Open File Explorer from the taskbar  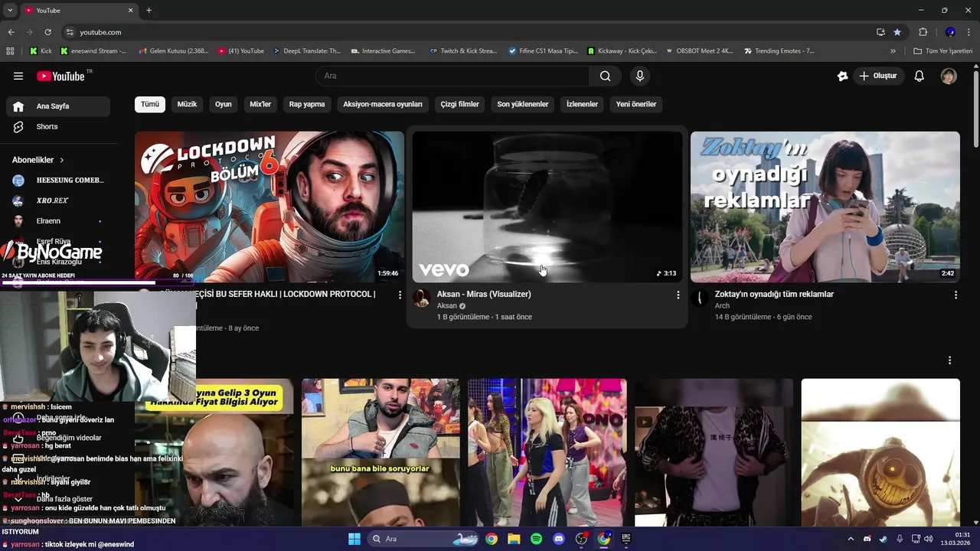click(514, 539)
